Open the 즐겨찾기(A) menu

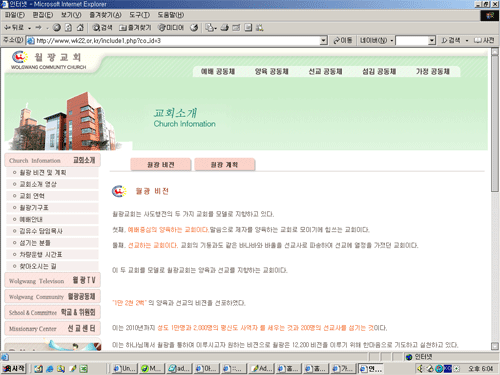point(105,15)
